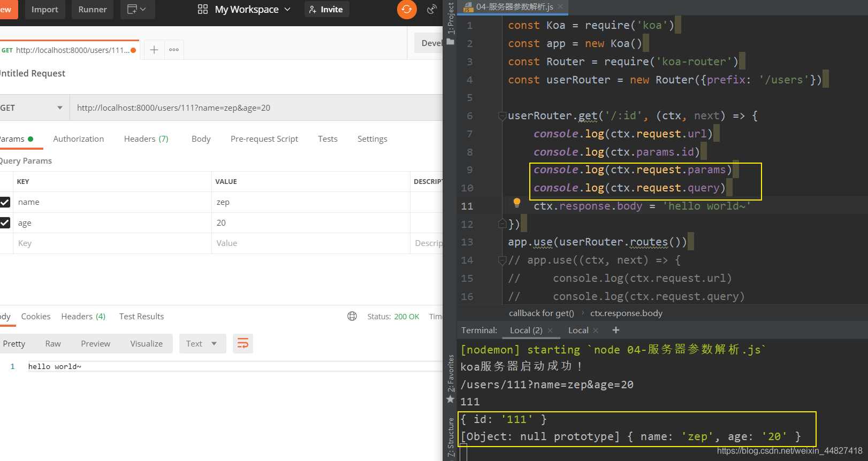Switch to the Authorization tab

pos(79,139)
